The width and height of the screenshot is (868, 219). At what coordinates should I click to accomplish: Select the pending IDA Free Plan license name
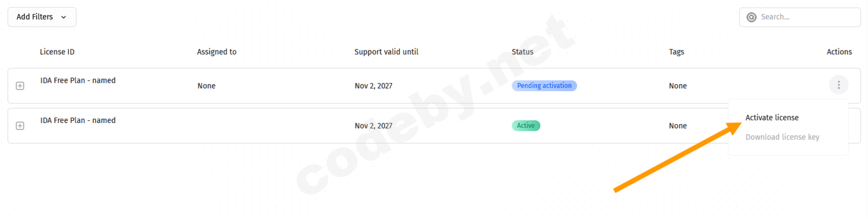point(78,80)
